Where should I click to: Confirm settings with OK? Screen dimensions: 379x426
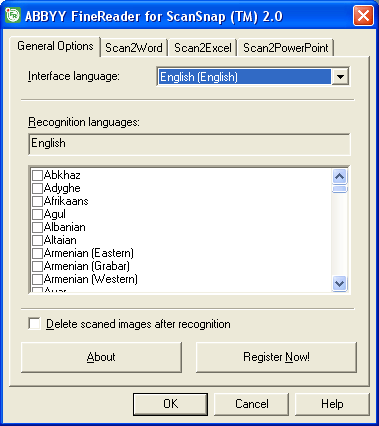click(170, 404)
